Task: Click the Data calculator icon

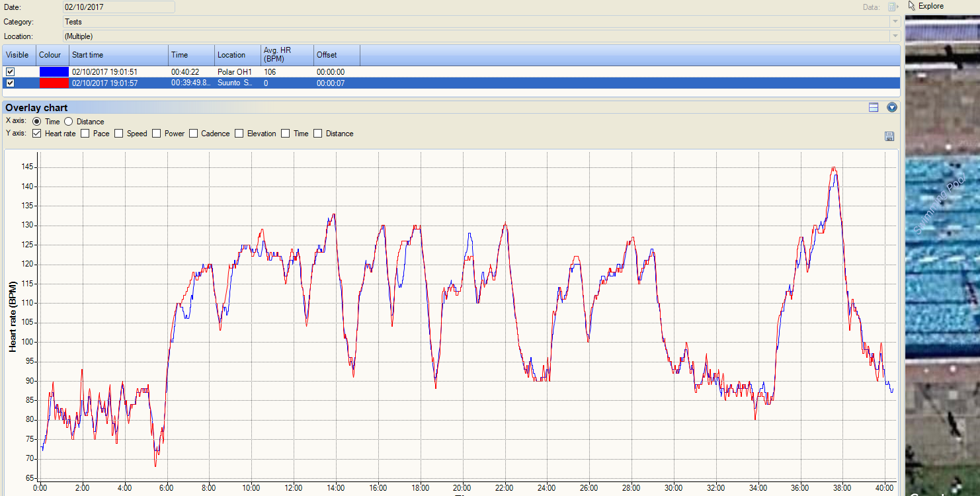Action: [892, 7]
